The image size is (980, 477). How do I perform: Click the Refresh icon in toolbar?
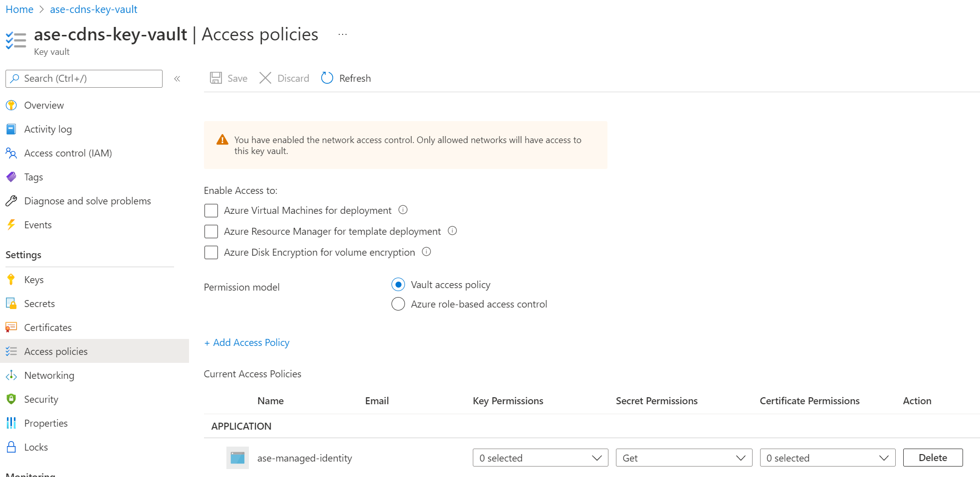point(327,78)
